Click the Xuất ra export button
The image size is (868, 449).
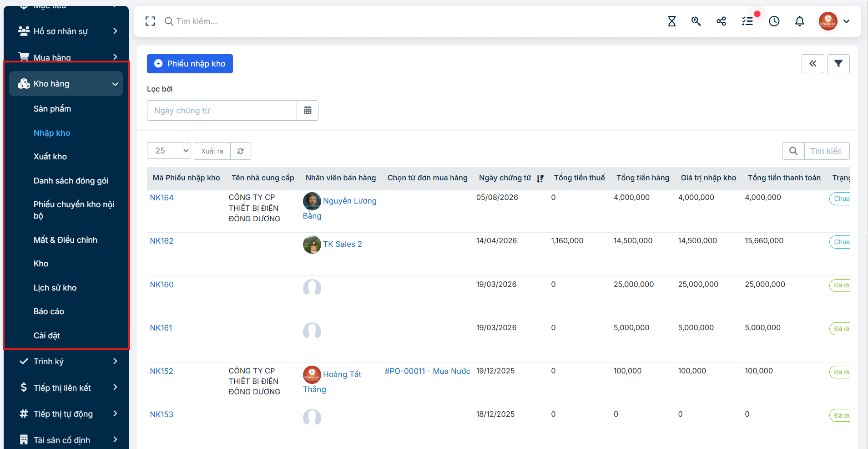click(212, 151)
